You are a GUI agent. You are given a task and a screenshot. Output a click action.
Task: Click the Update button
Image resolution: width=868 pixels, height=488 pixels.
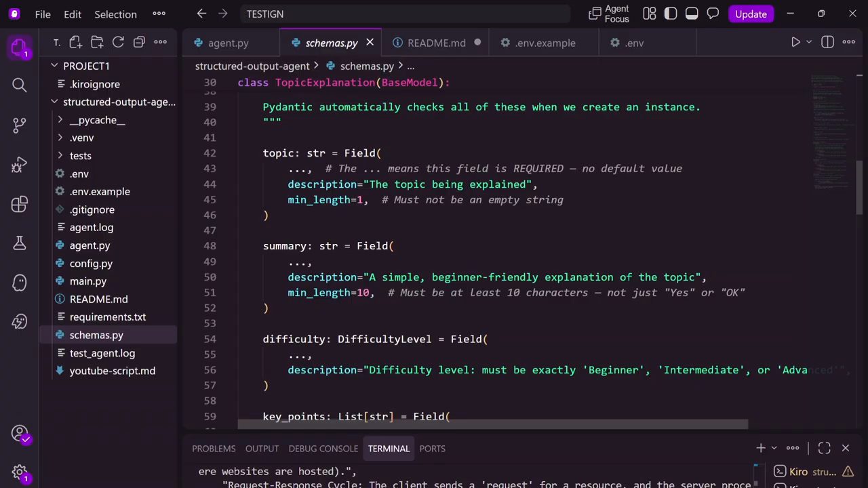(x=751, y=14)
